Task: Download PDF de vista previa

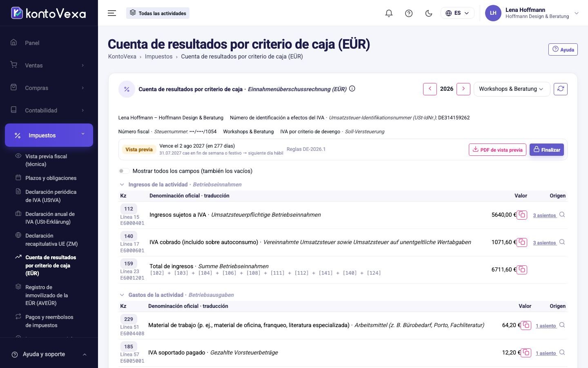Action: coord(497,150)
